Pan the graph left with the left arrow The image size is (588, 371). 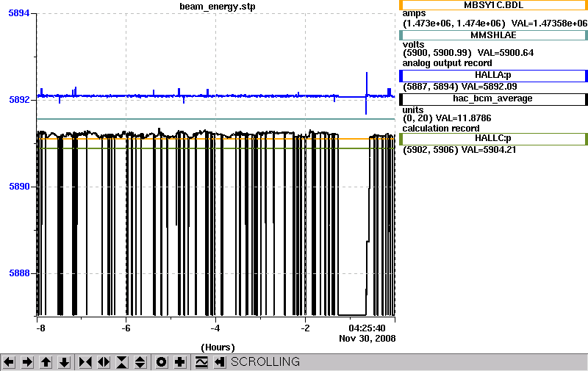pos(9,362)
